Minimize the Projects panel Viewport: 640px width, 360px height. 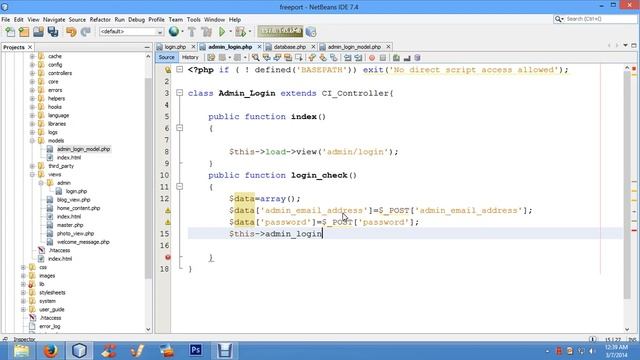pyautogui.click(x=147, y=47)
